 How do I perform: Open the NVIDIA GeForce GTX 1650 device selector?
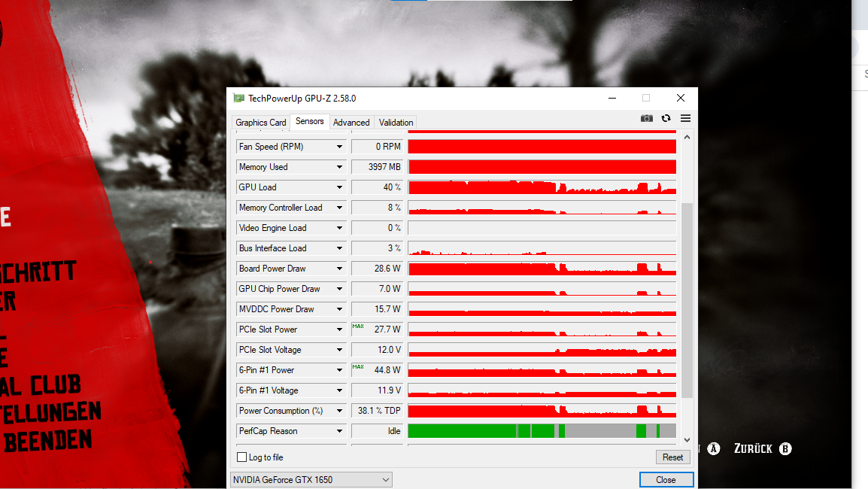[311, 479]
